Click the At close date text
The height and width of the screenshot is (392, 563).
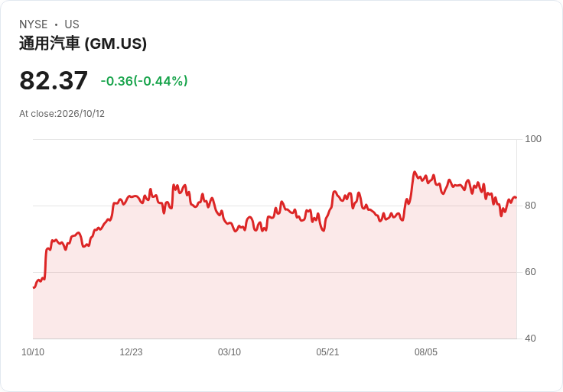click(62, 114)
